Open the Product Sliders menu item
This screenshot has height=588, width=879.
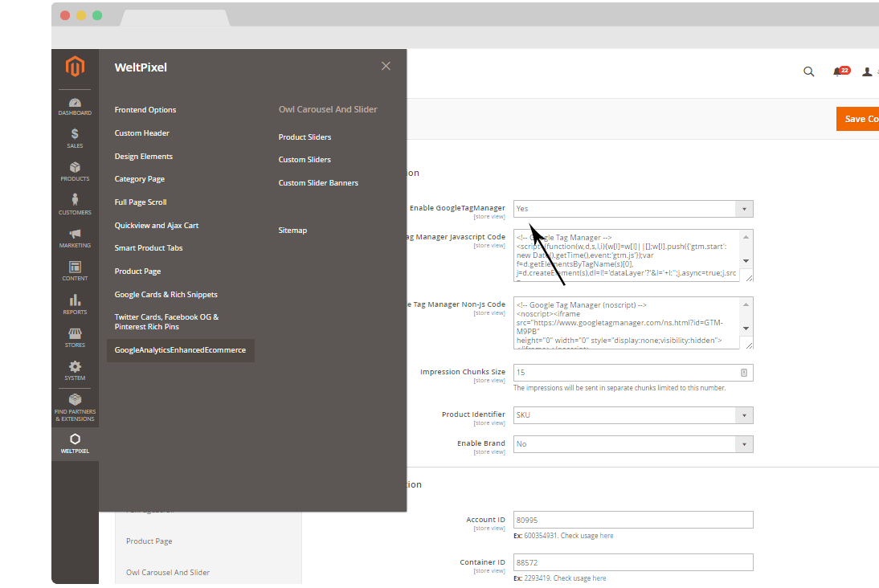305,137
